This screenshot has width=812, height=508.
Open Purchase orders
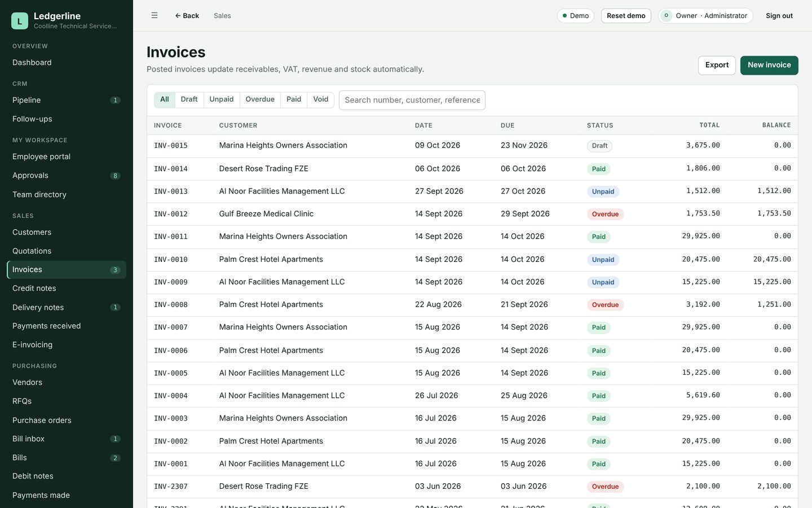click(x=67, y=421)
